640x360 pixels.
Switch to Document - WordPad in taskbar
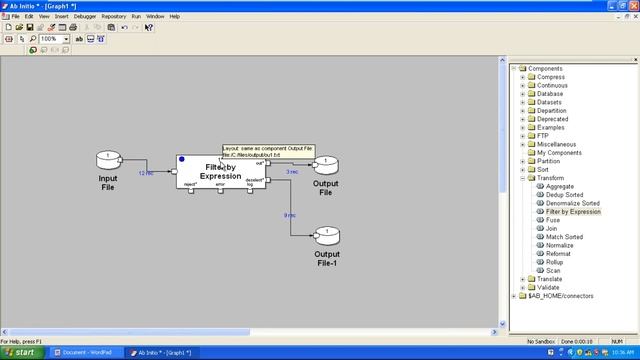pyautogui.click(x=86, y=353)
